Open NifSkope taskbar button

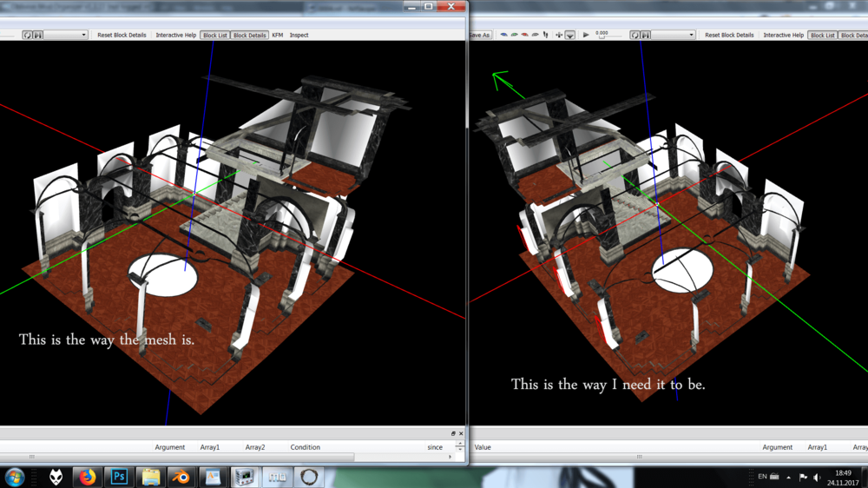tap(245, 477)
